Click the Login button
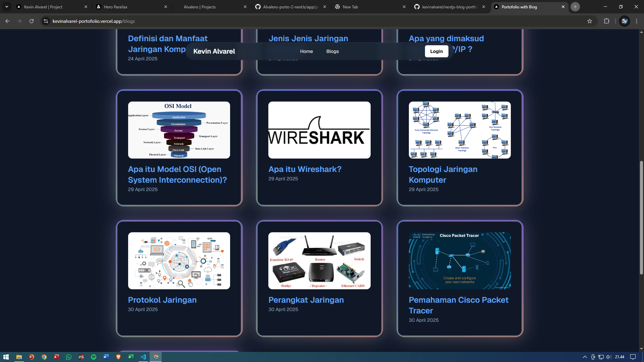 (x=436, y=51)
